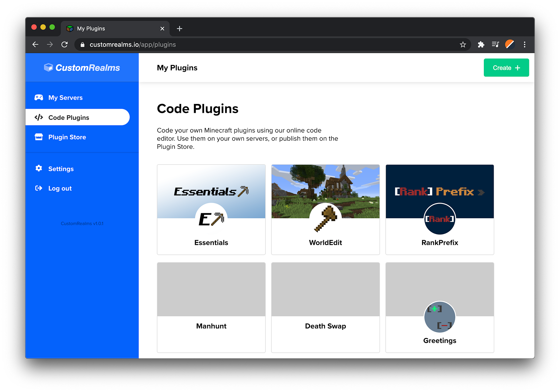Image resolution: width=560 pixels, height=392 pixels.
Task: Click the plugin description paragraph
Action: click(x=247, y=139)
